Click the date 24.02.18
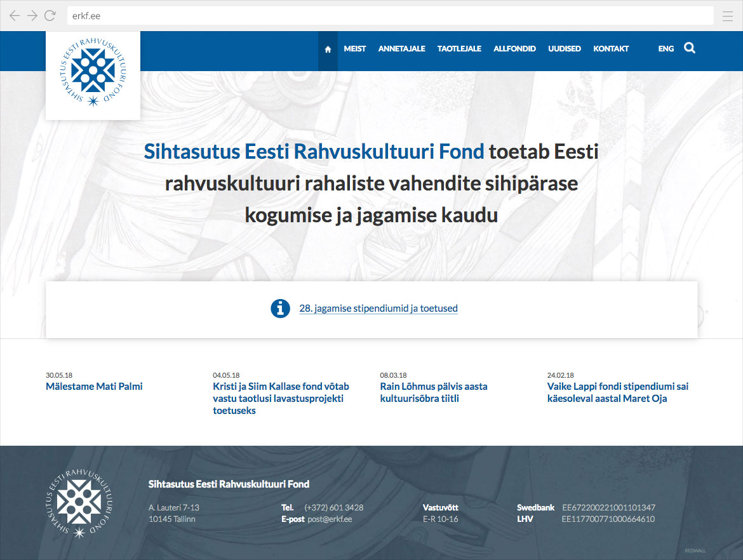Screen dimensions: 743x560 pyautogui.click(x=561, y=375)
